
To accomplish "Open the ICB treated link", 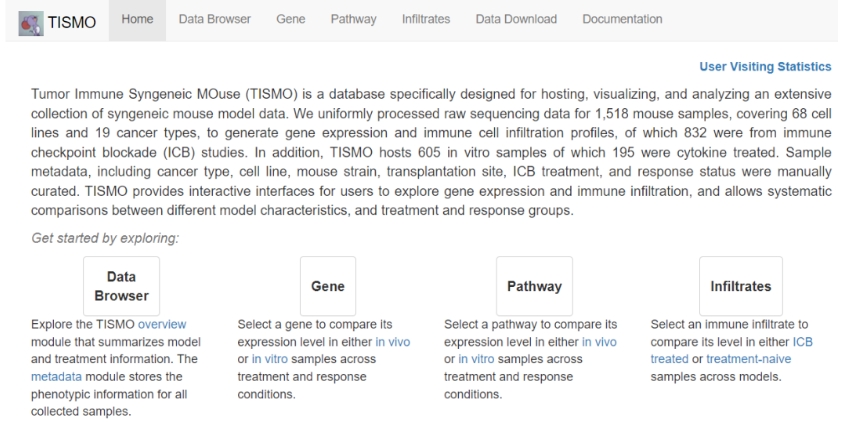I will pyautogui.click(x=732, y=351).
